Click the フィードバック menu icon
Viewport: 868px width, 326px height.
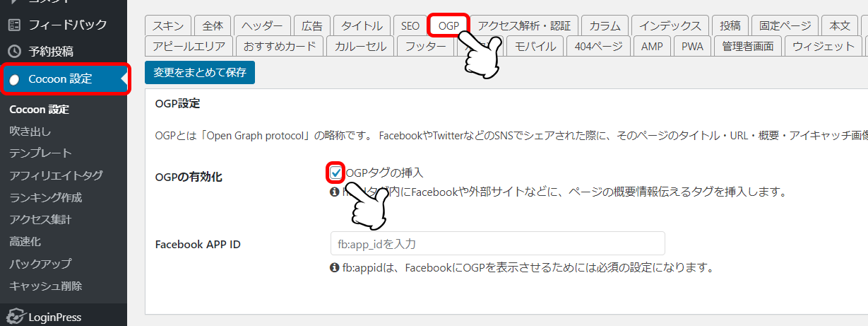tap(14, 25)
